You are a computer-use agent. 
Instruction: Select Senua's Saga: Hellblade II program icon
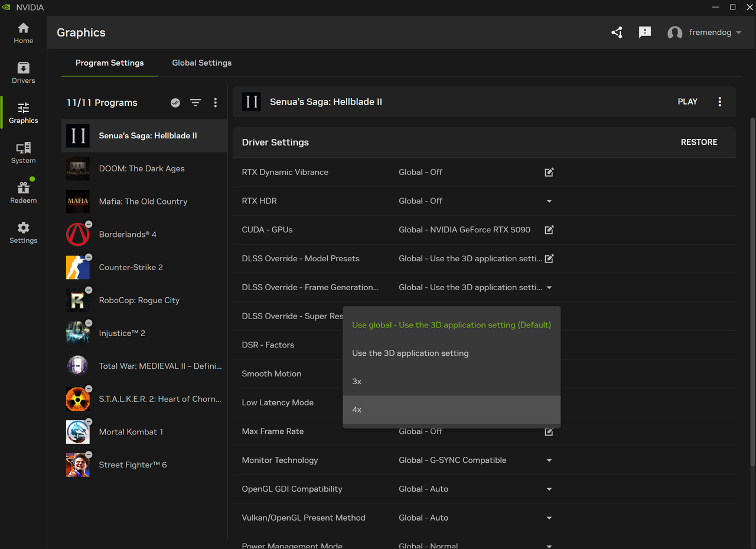point(78,135)
